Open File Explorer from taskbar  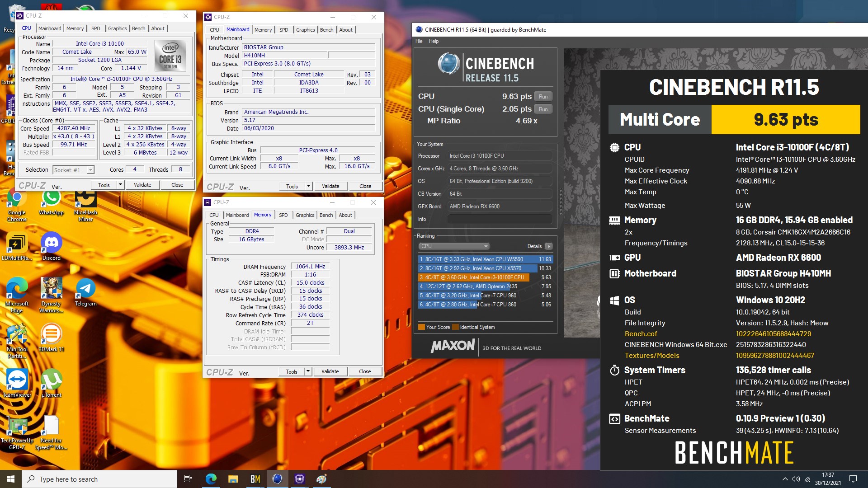[x=233, y=479]
